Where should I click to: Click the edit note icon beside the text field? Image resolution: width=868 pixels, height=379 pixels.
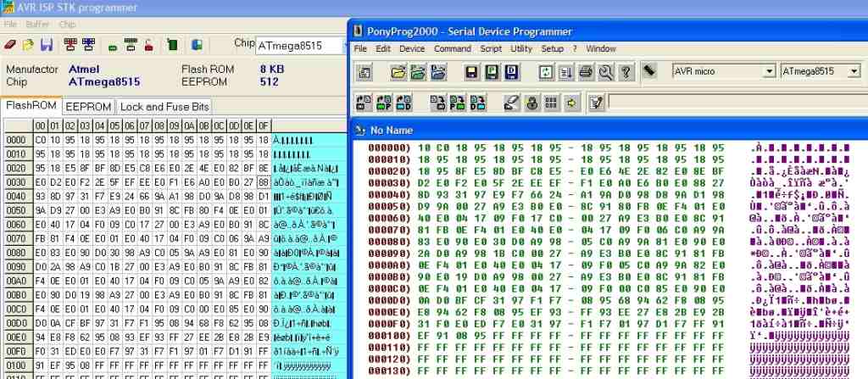596,103
